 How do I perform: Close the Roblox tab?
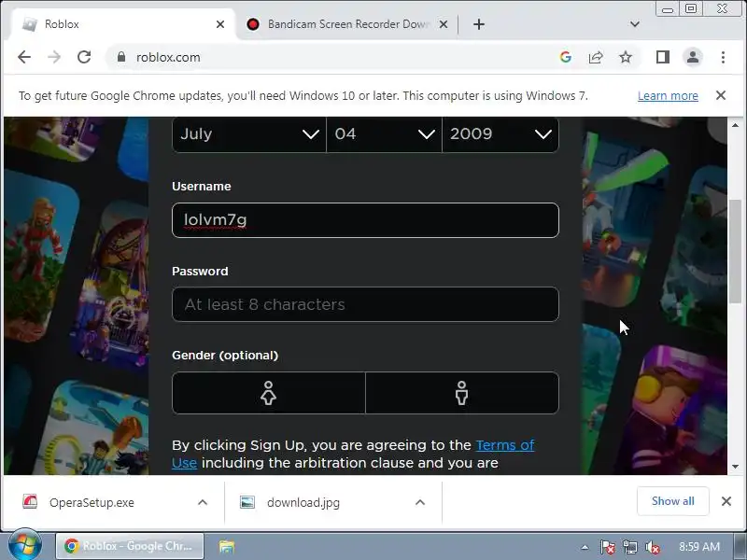point(220,24)
